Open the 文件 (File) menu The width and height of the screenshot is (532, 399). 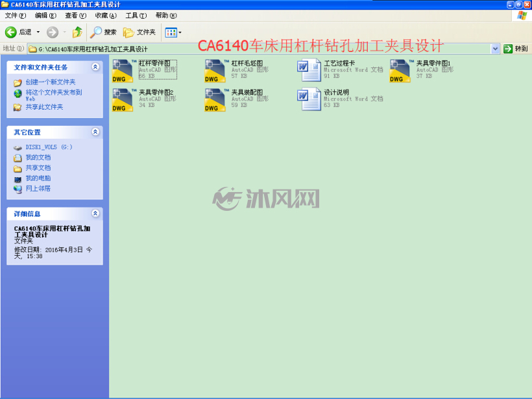click(16, 16)
